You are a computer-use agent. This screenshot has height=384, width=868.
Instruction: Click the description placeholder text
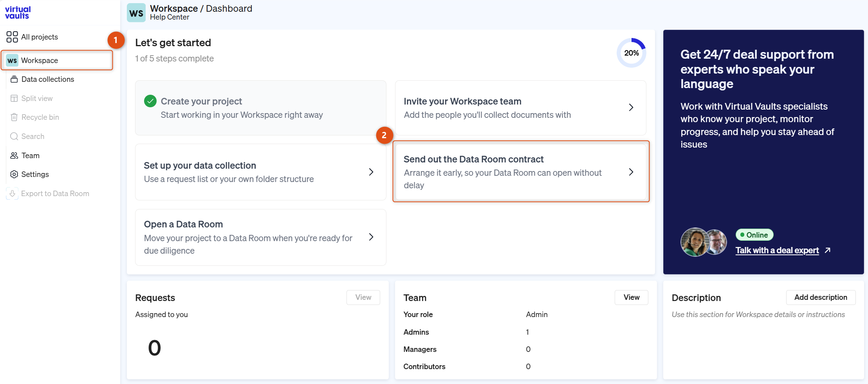[758, 314]
